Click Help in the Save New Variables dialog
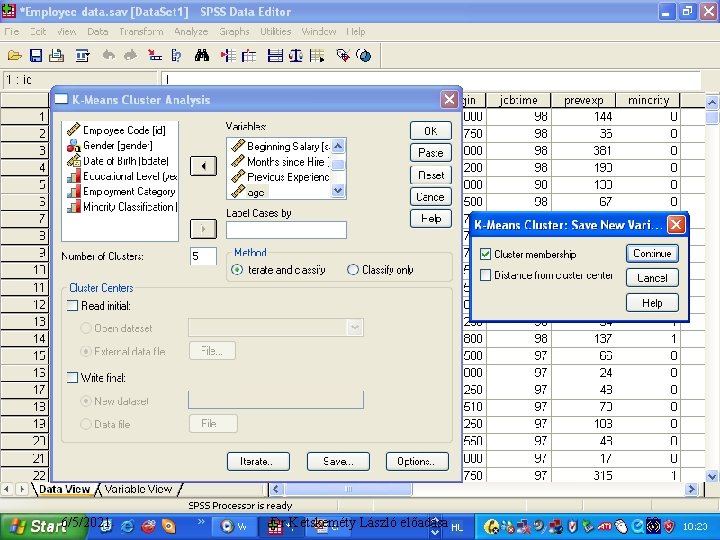Viewport: 720px width, 540px height. click(652, 303)
